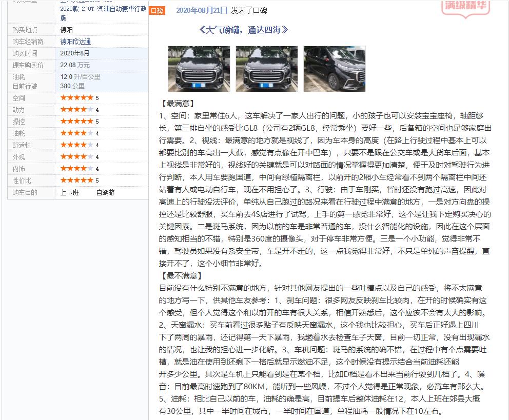This screenshot has width=509, height=420.
Task: Click the 【最不满意】 section heading
Action: tap(182, 276)
